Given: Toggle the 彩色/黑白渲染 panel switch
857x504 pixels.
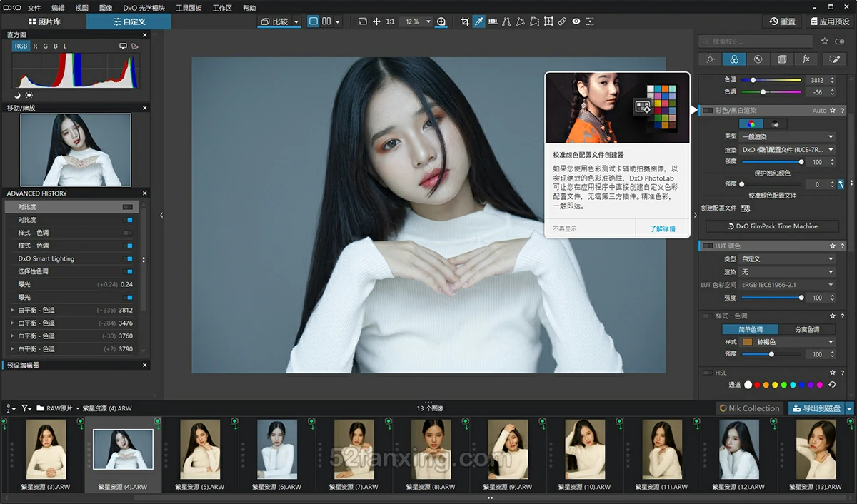Looking at the screenshot, I should click(708, 111).
